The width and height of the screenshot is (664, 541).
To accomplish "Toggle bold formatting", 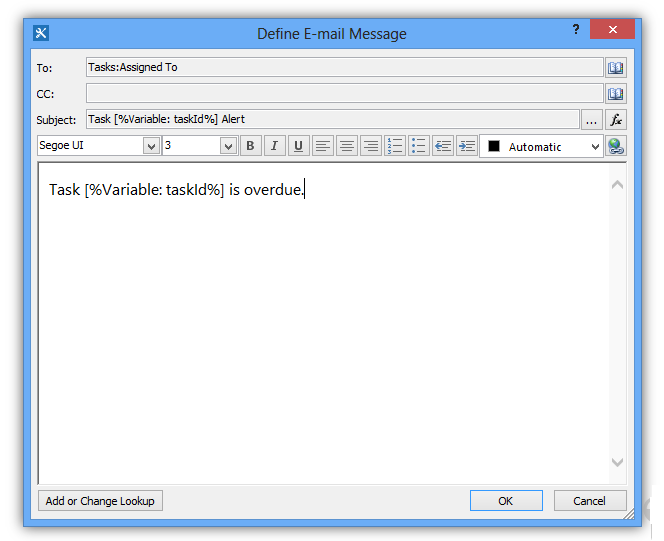I will pyautogui.click(x=251, y=146).
